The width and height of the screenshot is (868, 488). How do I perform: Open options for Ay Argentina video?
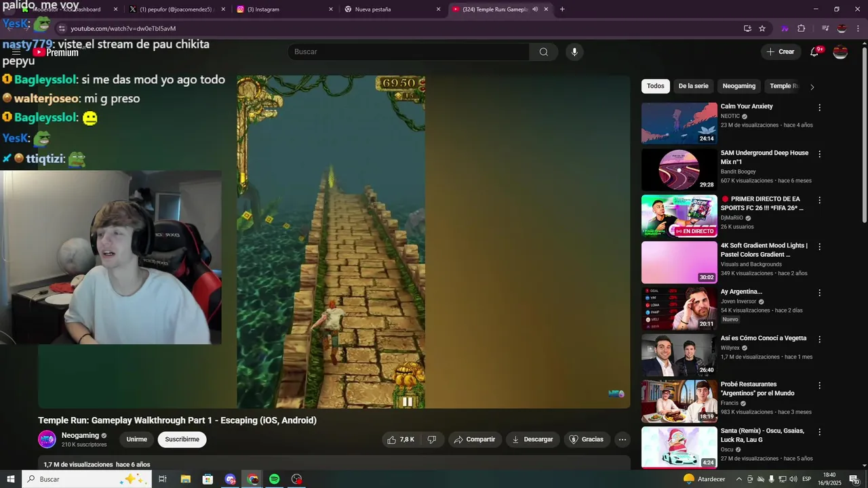click(819, 293)
